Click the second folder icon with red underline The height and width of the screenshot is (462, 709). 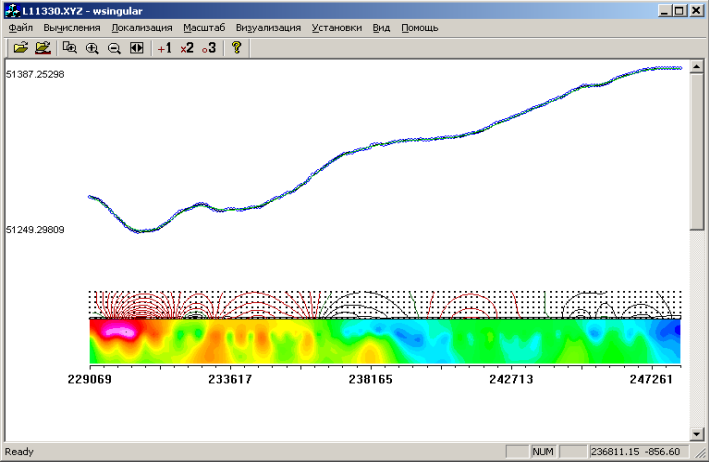tap(42, 47)
